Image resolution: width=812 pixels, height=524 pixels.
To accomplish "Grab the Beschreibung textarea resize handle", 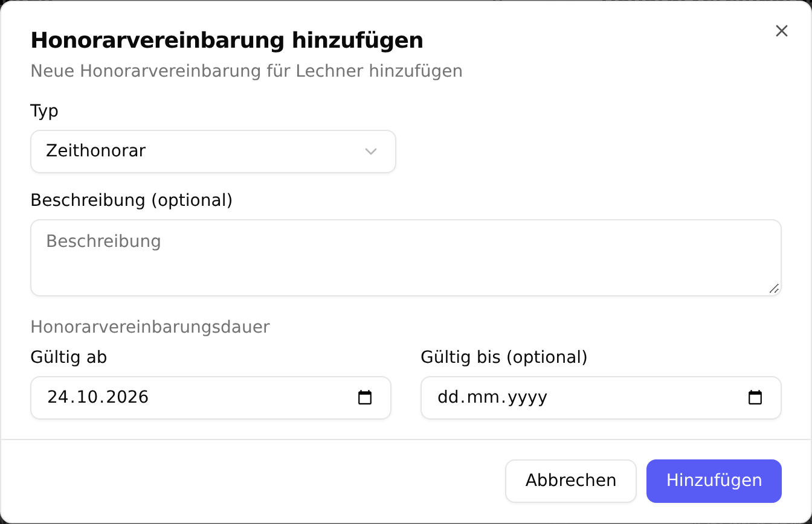I will click(x=774, y=289).
